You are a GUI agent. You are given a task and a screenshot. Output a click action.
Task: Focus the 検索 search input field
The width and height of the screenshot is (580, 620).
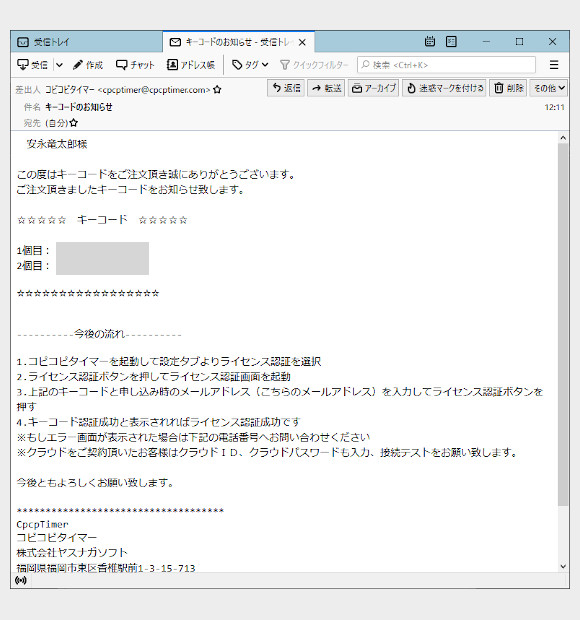pyautogui.click(x=446, y=65)
